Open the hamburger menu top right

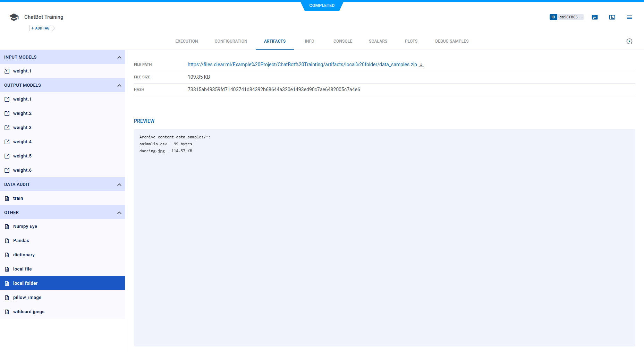click(x=629, y=17)
